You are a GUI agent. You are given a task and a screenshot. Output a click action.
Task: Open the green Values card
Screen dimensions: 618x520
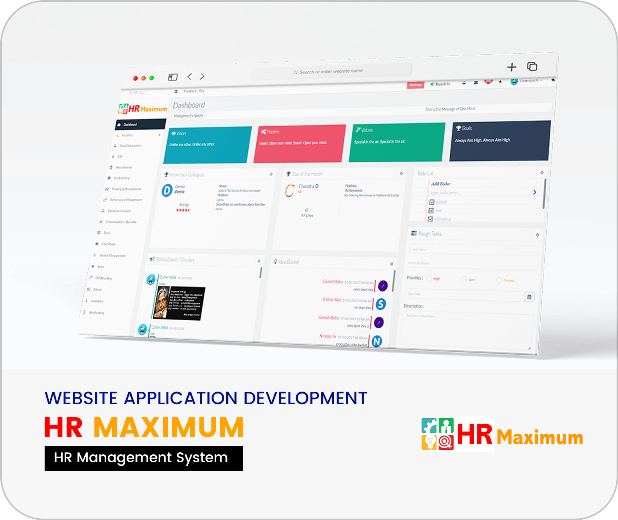pos(397,142)
